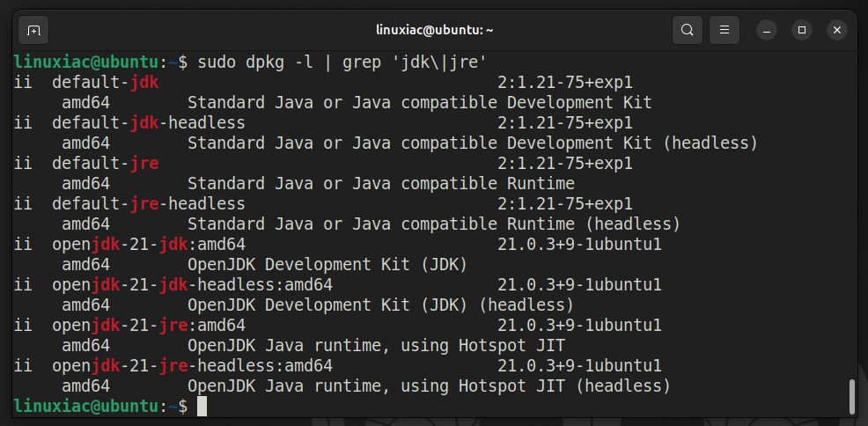Click the openjdk-21-jre:amd64 package name

(149, 326)
